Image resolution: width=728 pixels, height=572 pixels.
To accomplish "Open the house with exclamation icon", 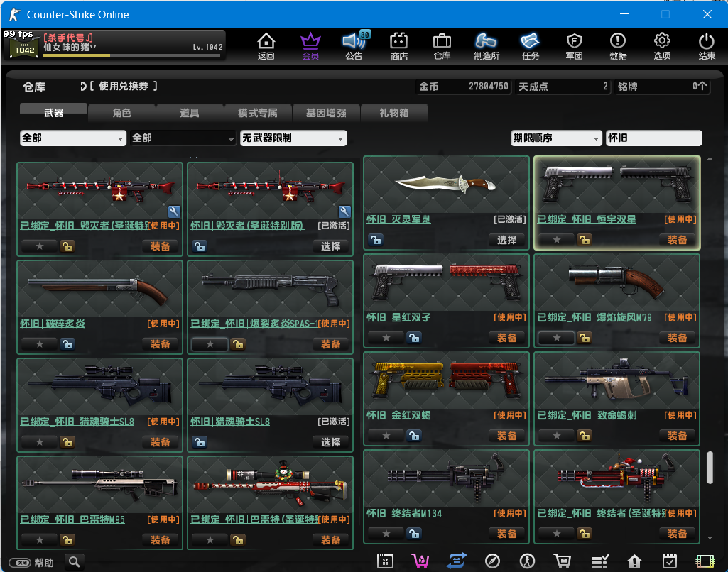I will pos(634,561).
